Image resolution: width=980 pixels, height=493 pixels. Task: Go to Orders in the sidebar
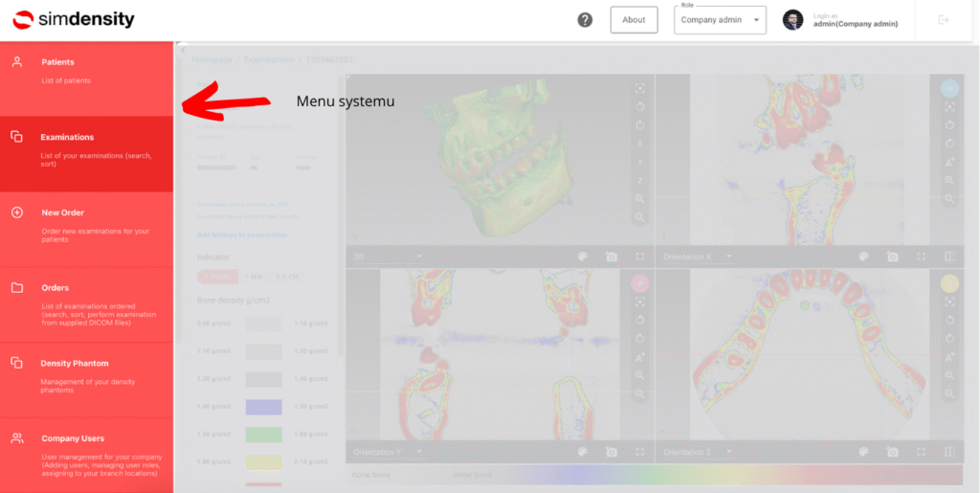86,302
